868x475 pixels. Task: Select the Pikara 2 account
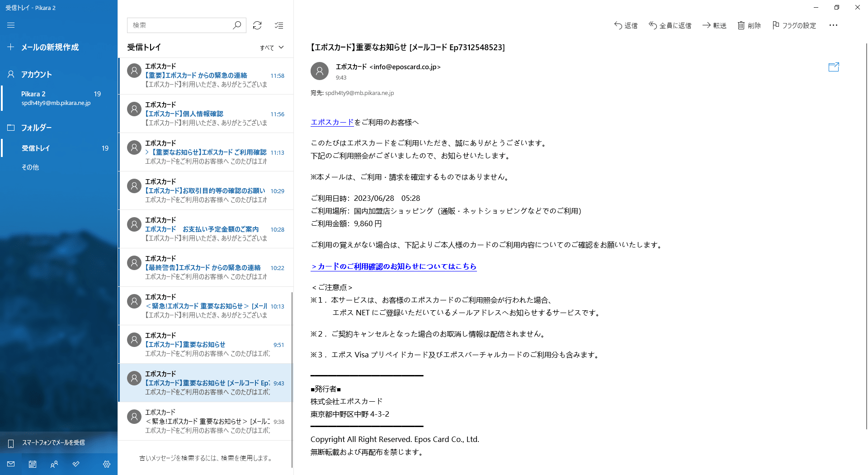59,98
